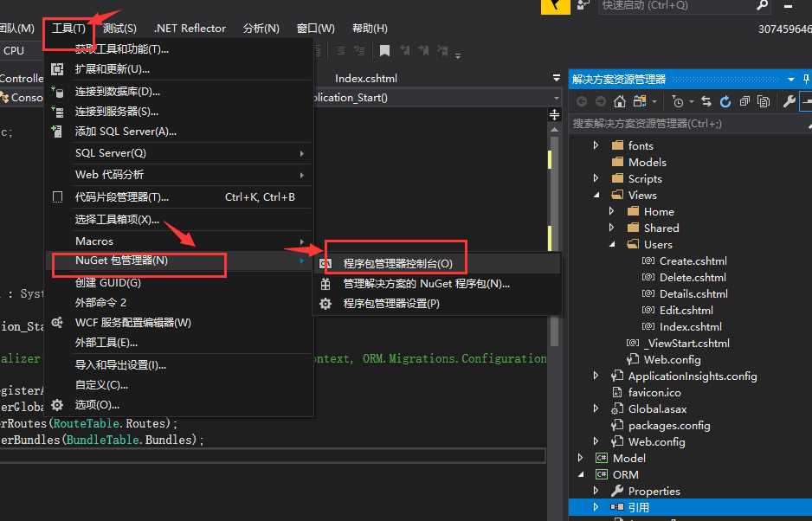Collapse the ORM project node
Image resolution: width=812 pixels, height=521 pixels.
pyautogui.click(x=581, y=474)
